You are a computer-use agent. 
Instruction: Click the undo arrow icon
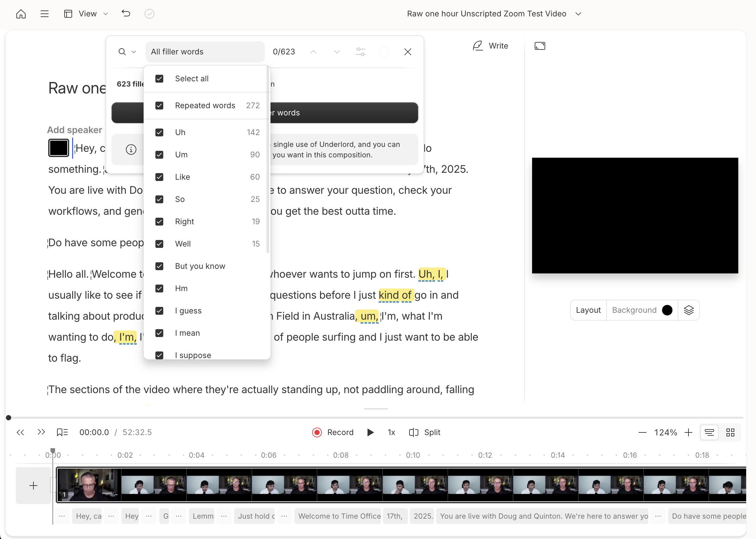click(126, 14)
